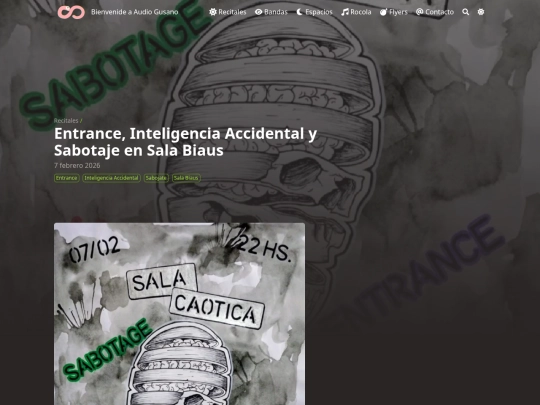Viewport: 540px width, 405px height.
Task: Open the Rocola menu item
Action: [356, 12]
